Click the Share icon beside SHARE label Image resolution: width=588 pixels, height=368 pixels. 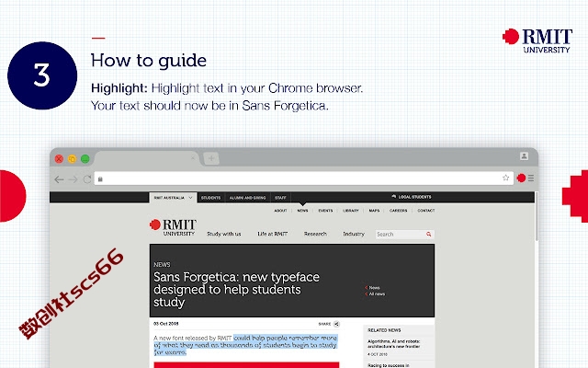coord(336,324)
